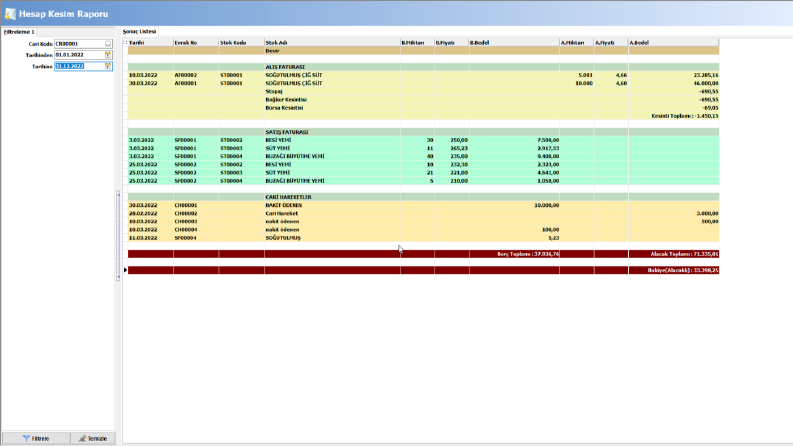This screenshot has height=446, width=793.
Task: Sort by the Evrak No column header
Action: 196,42
